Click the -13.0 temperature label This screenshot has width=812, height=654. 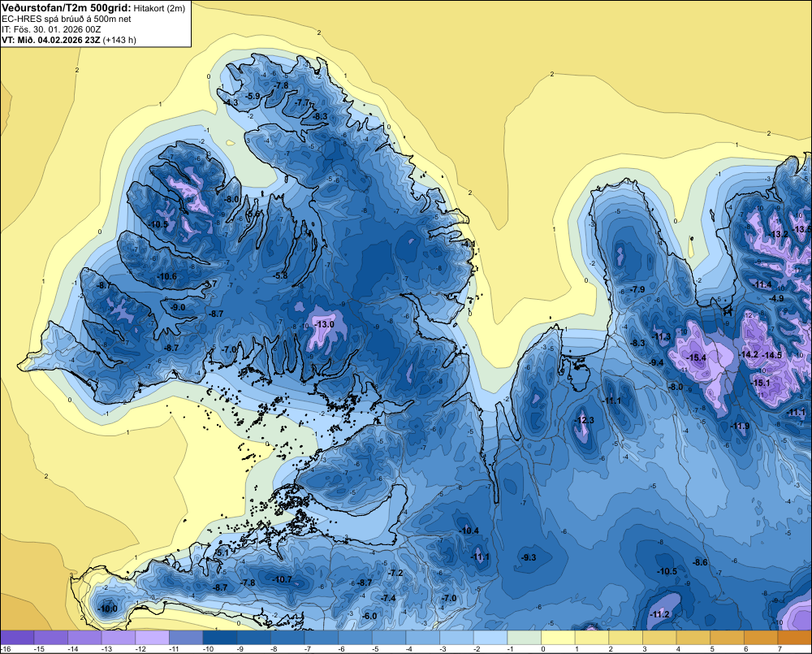326,324
